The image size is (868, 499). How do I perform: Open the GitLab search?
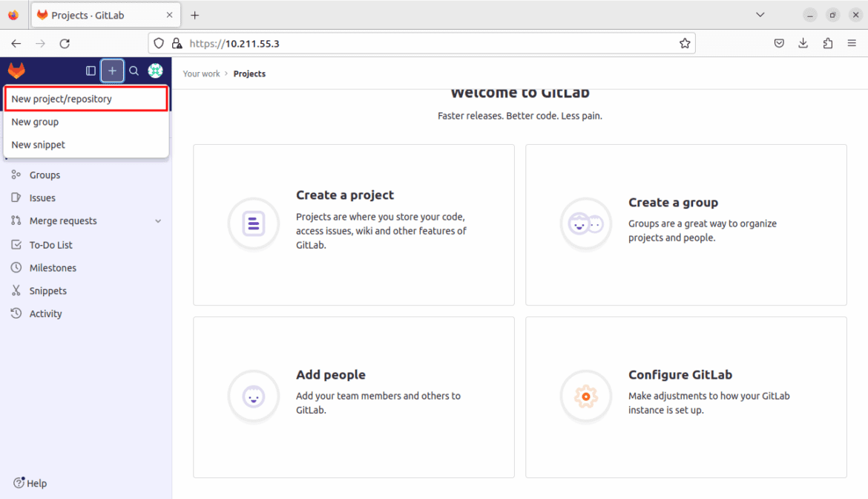[134, 71]
